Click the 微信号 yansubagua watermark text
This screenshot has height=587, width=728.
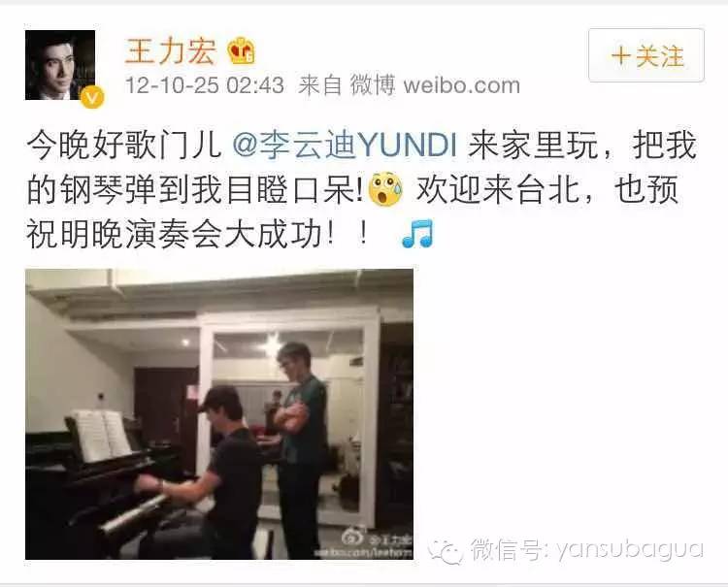pyautogui.click(x=587, y=550)
